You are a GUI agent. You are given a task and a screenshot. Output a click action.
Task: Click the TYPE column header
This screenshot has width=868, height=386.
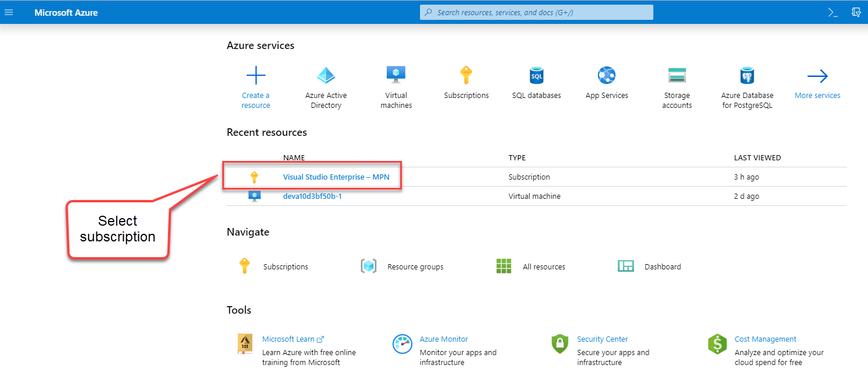point(517,157)
